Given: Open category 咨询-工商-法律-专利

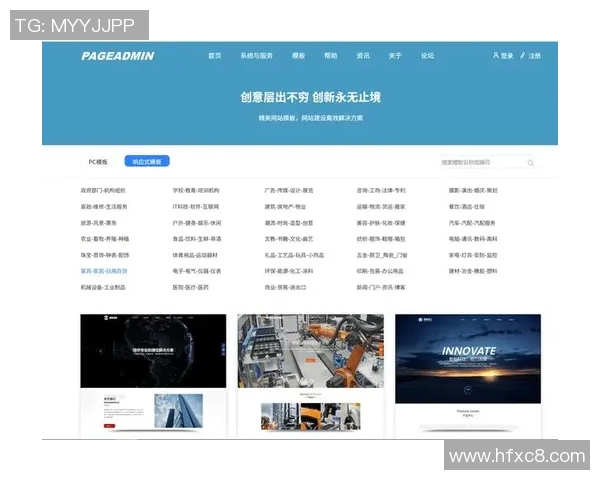Looking at the screenshot, I should point(381,190).
